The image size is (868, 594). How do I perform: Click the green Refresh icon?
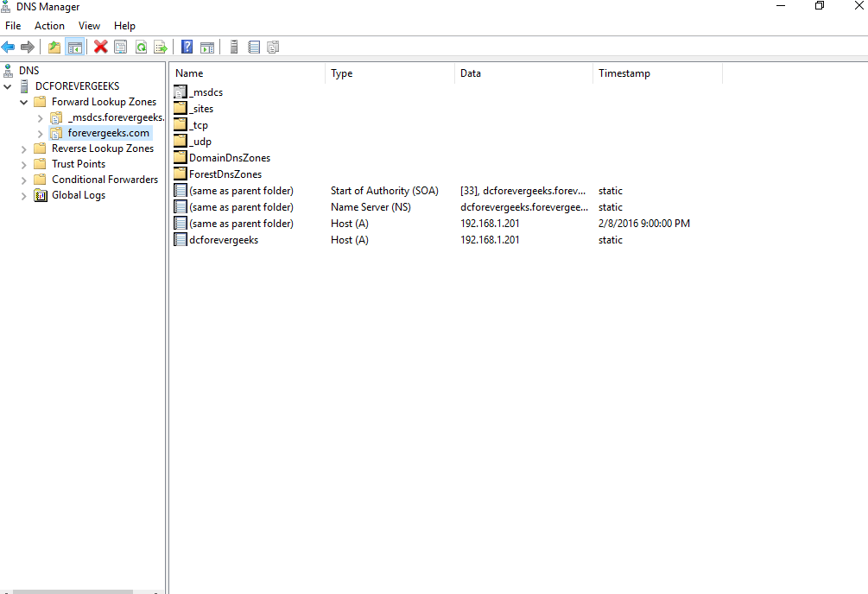point(141,47)
